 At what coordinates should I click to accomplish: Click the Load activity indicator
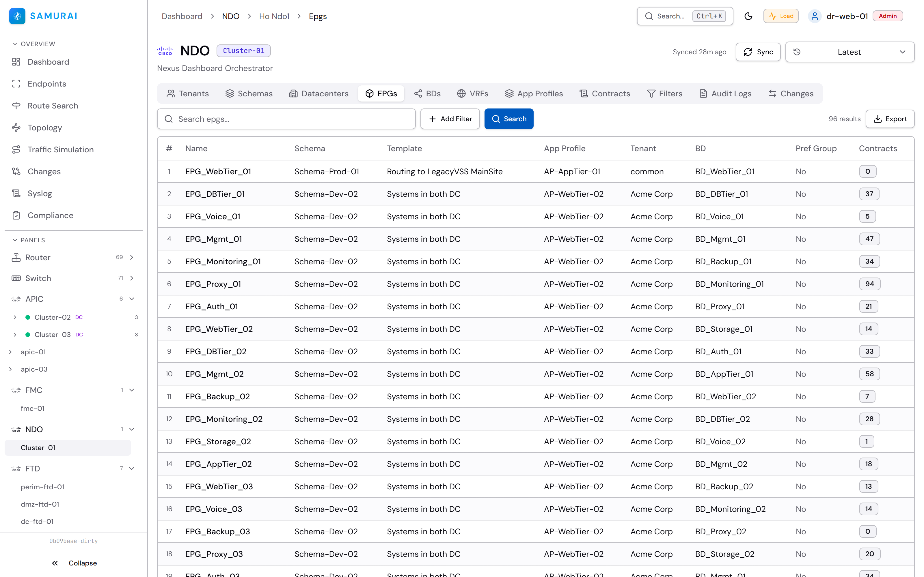[780, 16]
